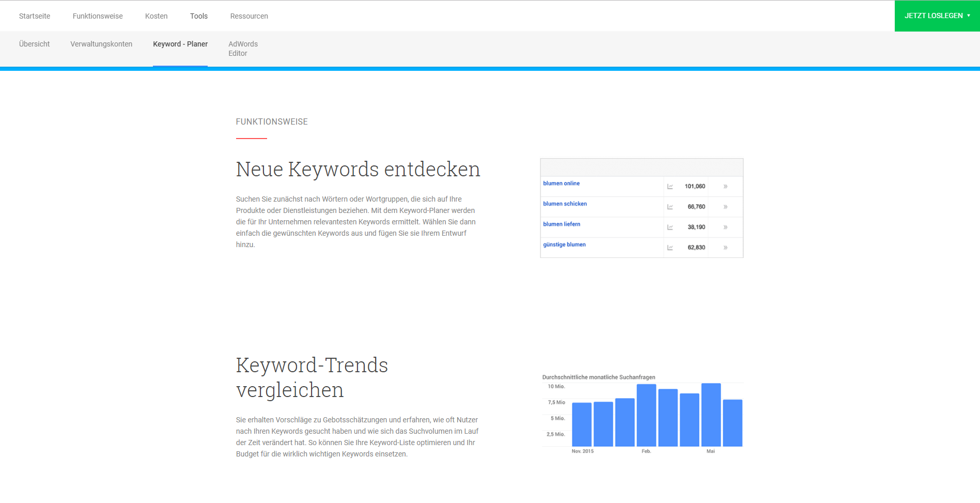
Task: Select the Keyword - Planer tab
Action: pos(180,44)
